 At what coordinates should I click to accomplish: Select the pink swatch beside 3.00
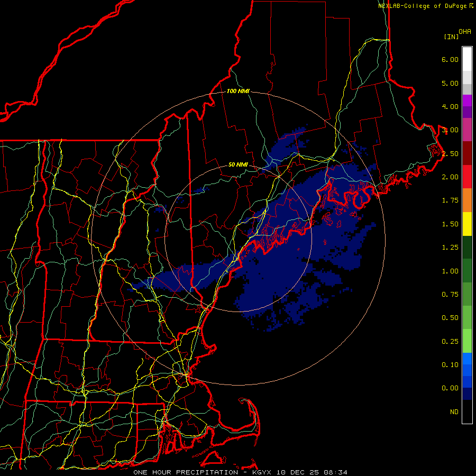click(467, 130)
